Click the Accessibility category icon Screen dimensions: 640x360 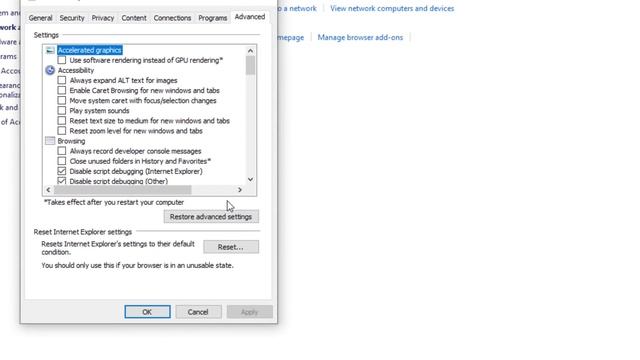pos(50,70)
